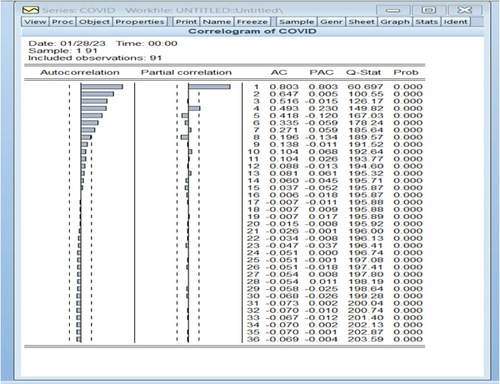Click the Print button
This screenshot has width=500, height=384.
click(x=186, y=22)
